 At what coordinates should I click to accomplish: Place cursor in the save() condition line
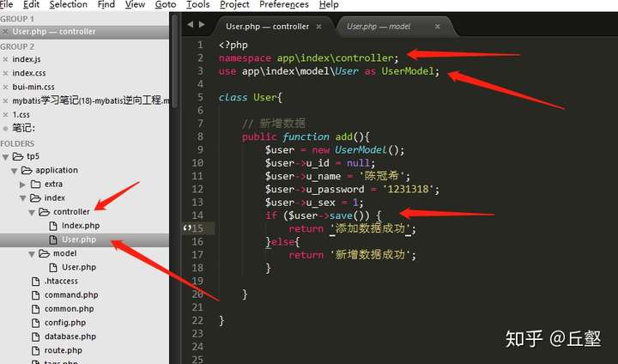pos(324,215)
